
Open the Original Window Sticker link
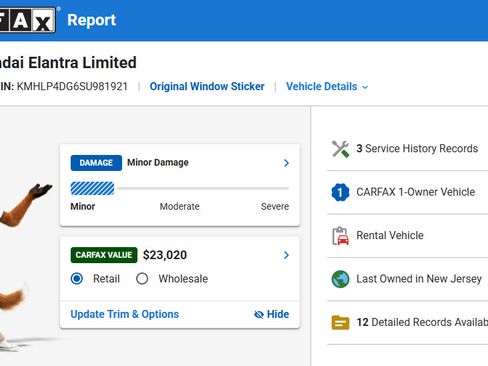(207, 87)
